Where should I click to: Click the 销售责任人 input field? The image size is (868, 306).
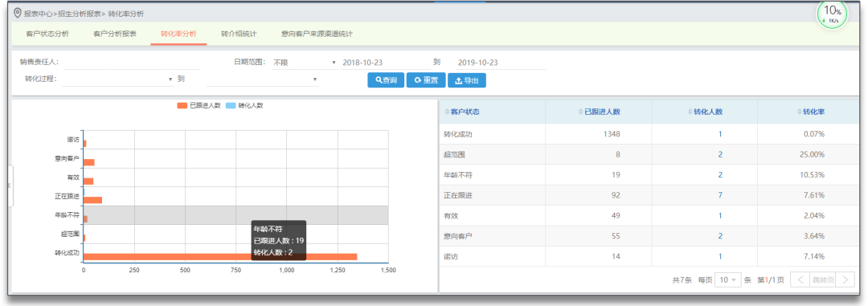[x=132, y=63]
